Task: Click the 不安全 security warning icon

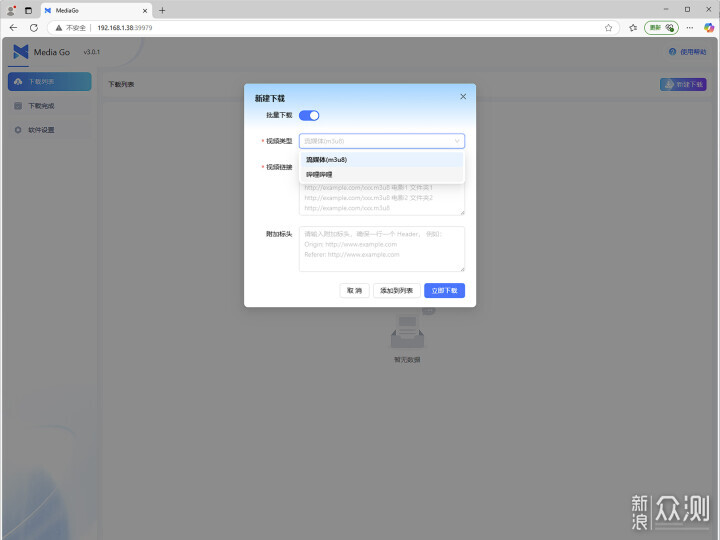Action: click(x=59, y=28)
